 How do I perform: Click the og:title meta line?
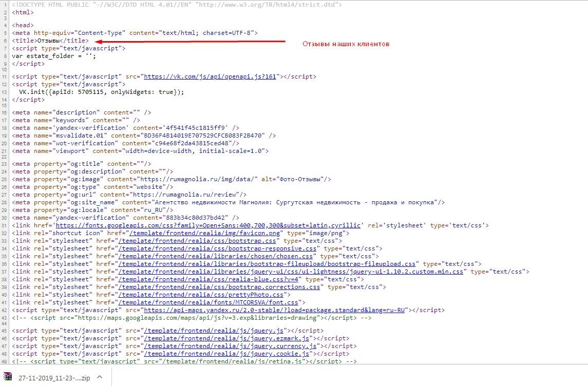coord(81,164)
